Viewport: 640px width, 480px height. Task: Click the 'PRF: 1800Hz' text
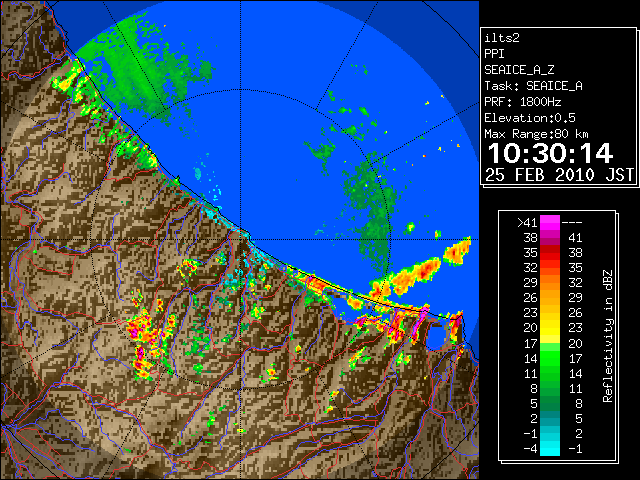pos(523,102)
